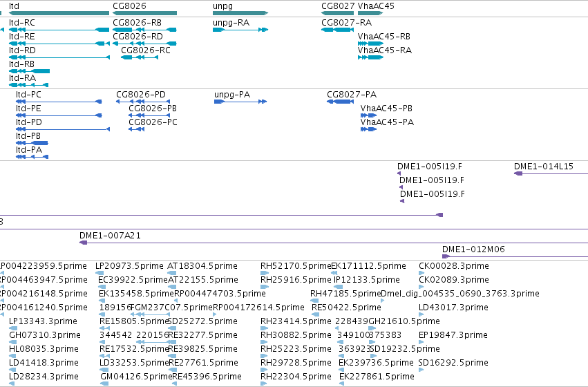588x387 pixels.
Task: Open EST RH25916.5prime
Action: (x=296, y=280)
